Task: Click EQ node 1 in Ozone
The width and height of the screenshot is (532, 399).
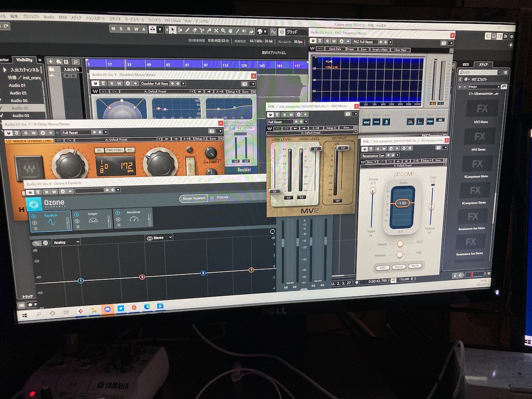Action: tap(80, 280)
